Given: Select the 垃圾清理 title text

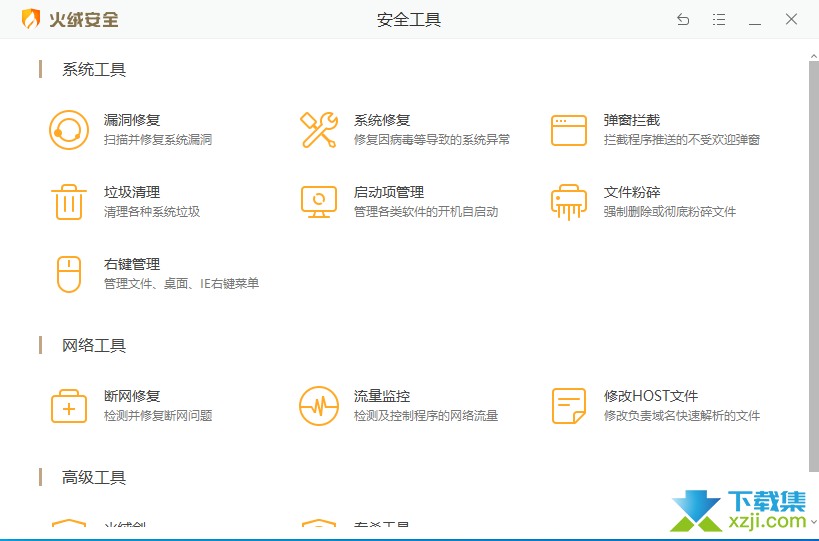Looking at the screenshot, I should click(x=132, y=192).
